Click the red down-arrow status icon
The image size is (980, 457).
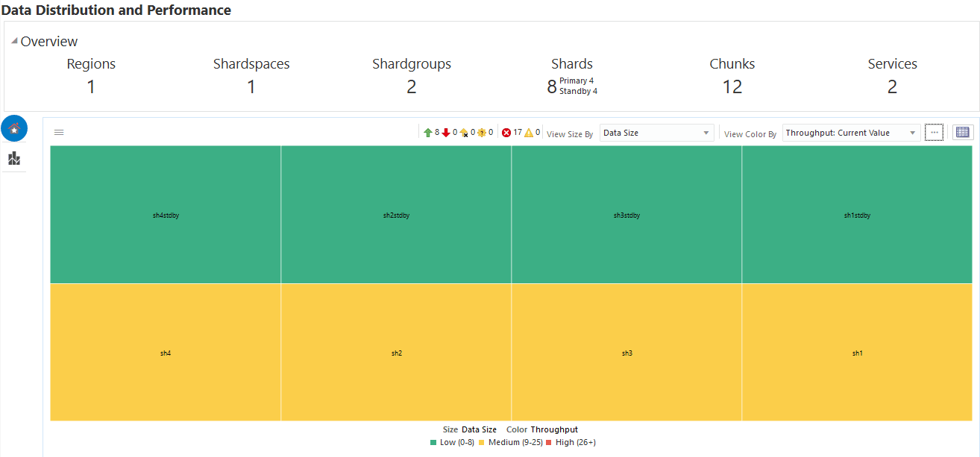pyautogui.click(x=446, y=133)
